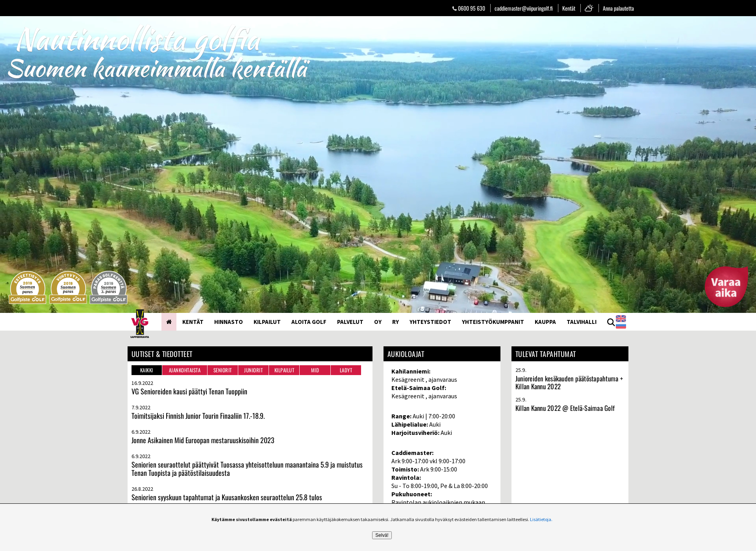Image resolution: width=756 pixels, height=551 pixels.
Task: Open RY menu item
Action: [395, 322]
